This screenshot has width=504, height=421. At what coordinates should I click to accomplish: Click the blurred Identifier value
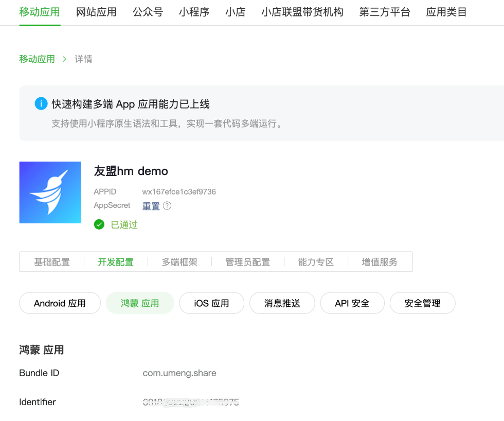(x=191, y=402)
